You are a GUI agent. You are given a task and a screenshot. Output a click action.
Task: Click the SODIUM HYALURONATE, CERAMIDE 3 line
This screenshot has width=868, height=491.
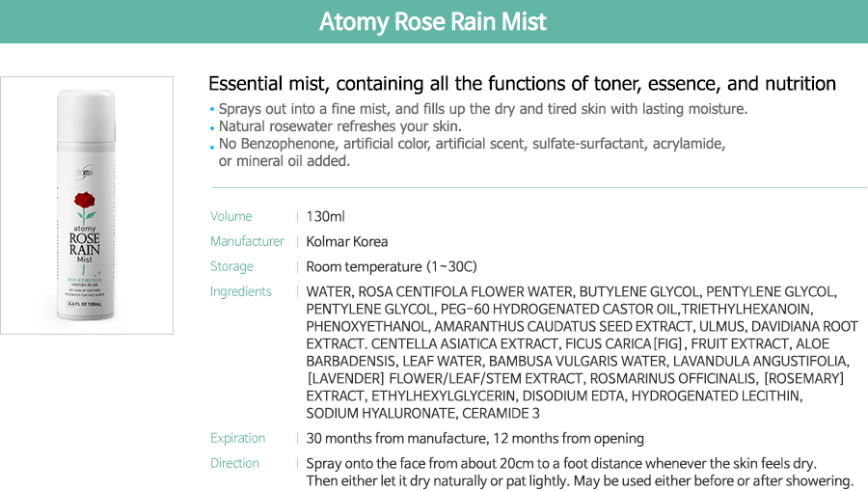[423, 414]
